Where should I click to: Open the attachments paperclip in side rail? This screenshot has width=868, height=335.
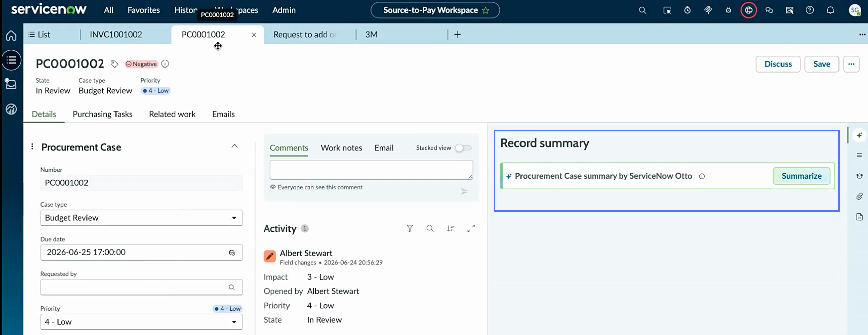point(859,196)
